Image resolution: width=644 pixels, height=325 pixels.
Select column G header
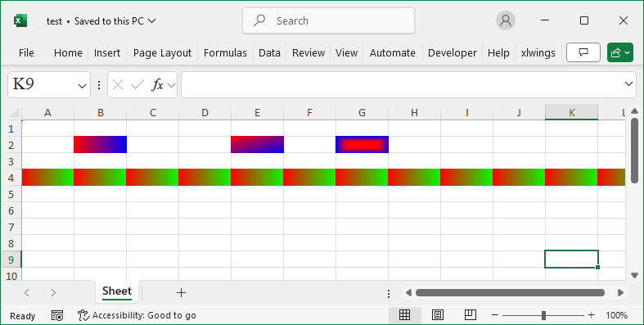coord(362,113)
